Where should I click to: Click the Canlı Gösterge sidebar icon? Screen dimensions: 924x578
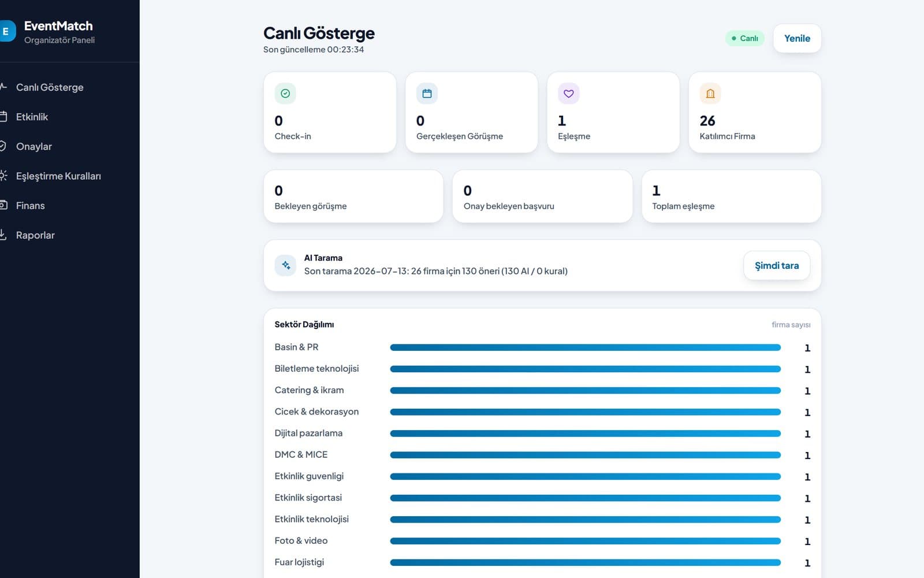(3, 87)
